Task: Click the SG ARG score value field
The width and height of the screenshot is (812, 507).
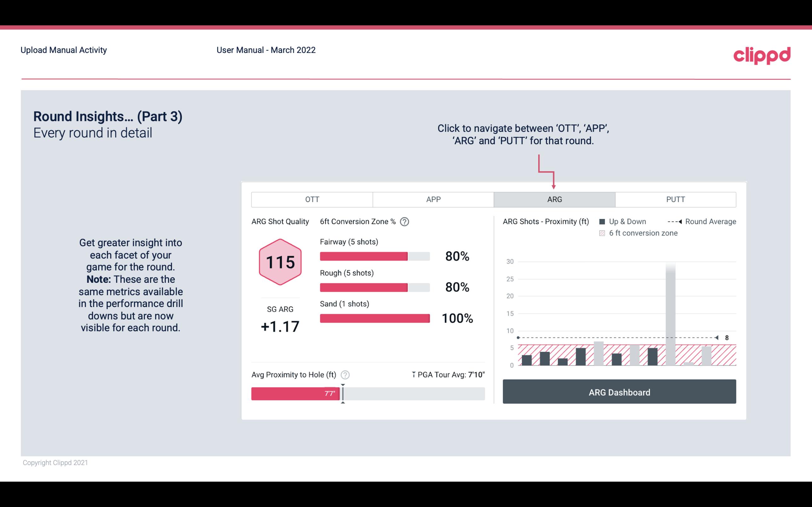Action: tap(279, 325)
